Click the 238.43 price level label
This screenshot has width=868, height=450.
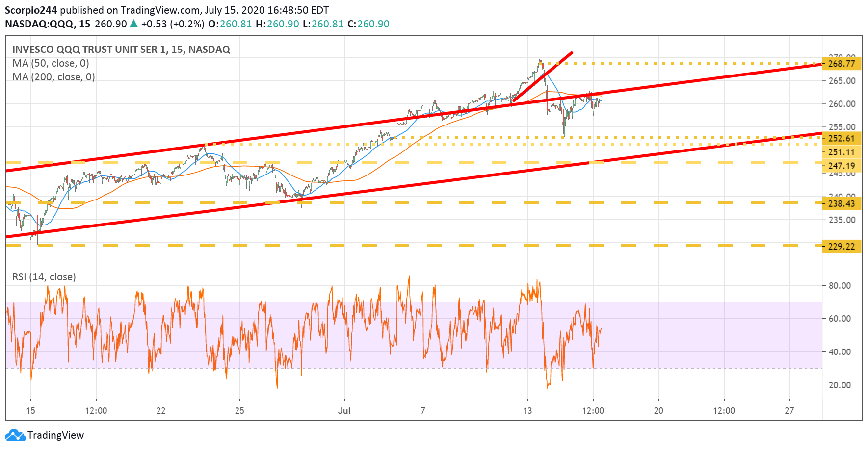[x=842, y=203]
